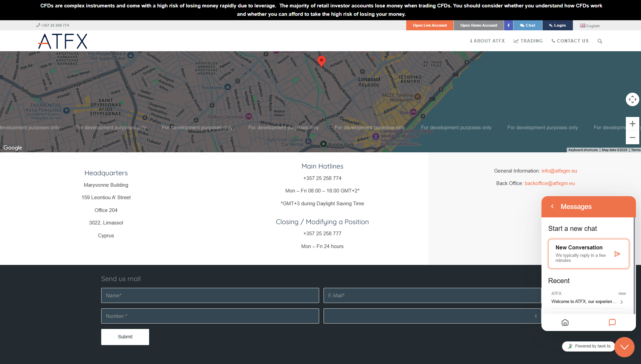Click the 159 Leontiou A' Street address line
The image size is (641, 364).
coord(106,198)
